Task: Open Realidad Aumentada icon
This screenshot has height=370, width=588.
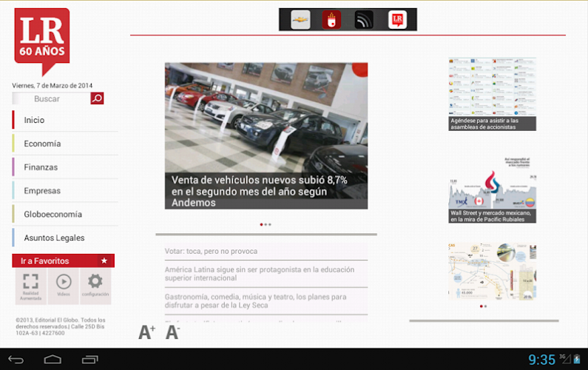Action: click(31, 286)
